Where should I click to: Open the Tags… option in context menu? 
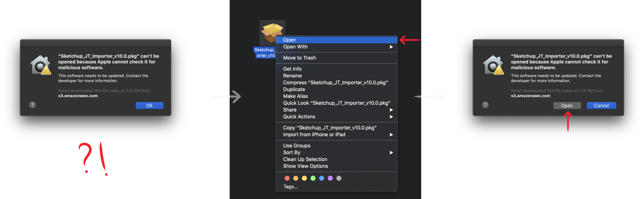pyautogui.click(x=290, y=187)
